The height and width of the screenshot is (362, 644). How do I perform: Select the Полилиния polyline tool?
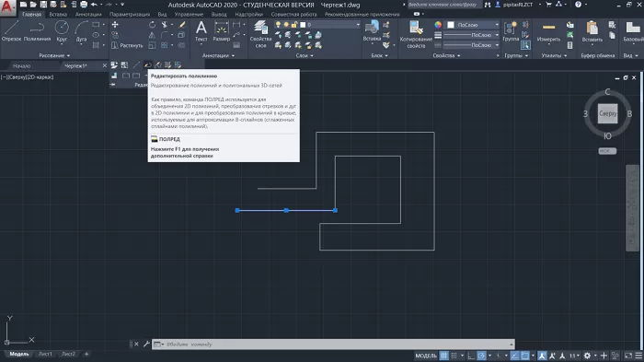37,31
